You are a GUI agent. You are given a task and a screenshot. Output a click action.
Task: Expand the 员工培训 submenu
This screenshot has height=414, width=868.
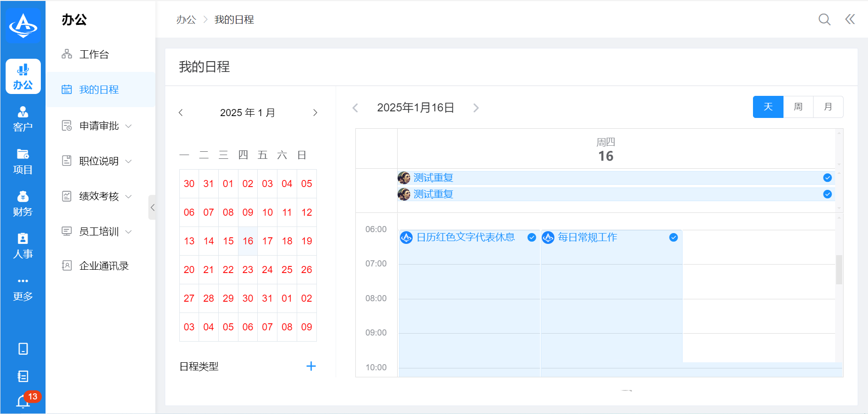(100, 231)
